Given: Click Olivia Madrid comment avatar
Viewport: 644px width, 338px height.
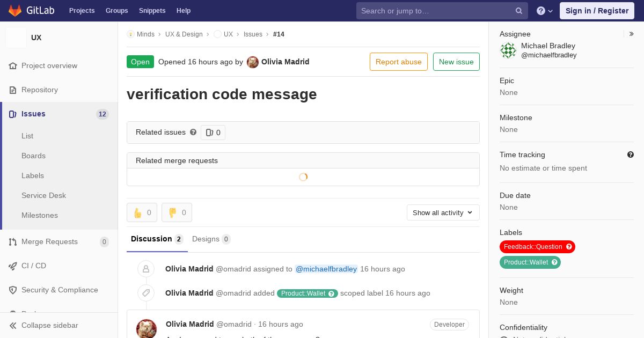Looking at the screenshot, I should tap(147, 328).
